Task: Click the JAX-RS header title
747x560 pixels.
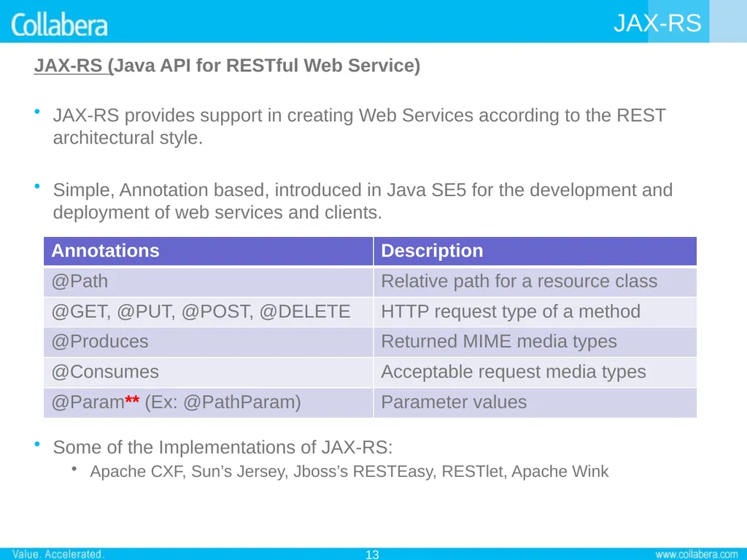Action: (x=657, y=23)
